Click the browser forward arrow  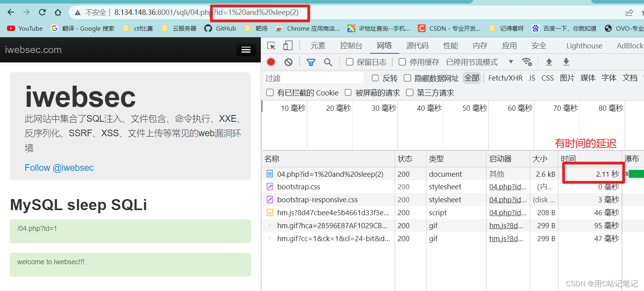coord(26,12)
